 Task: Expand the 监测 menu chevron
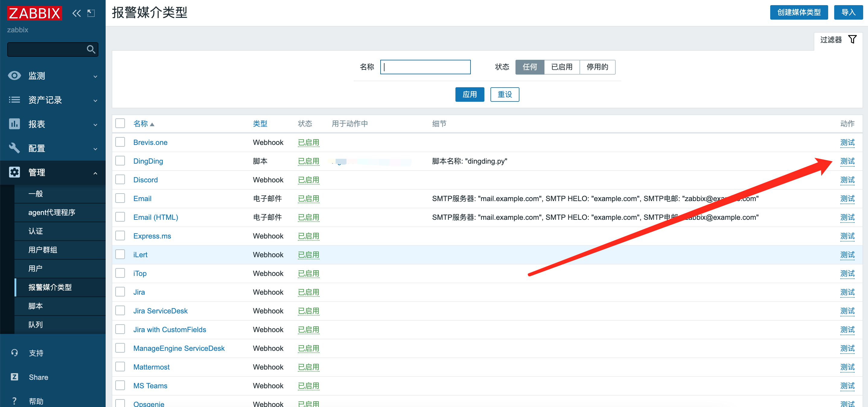(x=95, y=77)
